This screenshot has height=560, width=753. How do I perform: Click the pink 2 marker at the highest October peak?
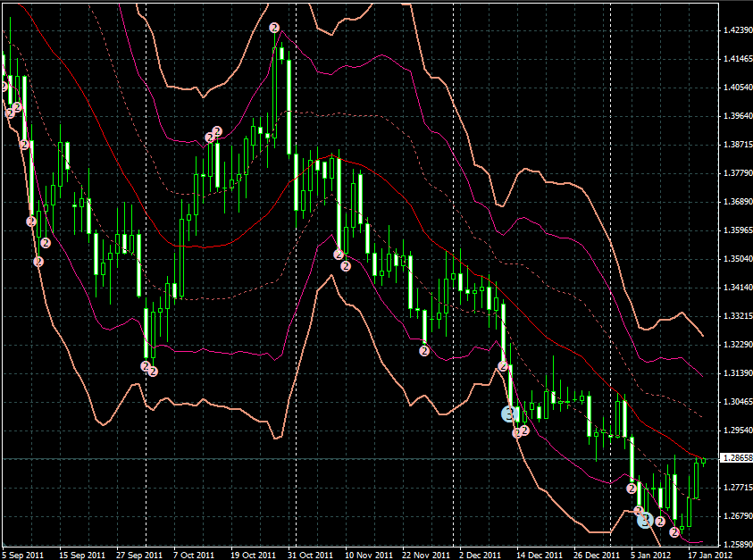pyautogui.click(x=275, y=28)
